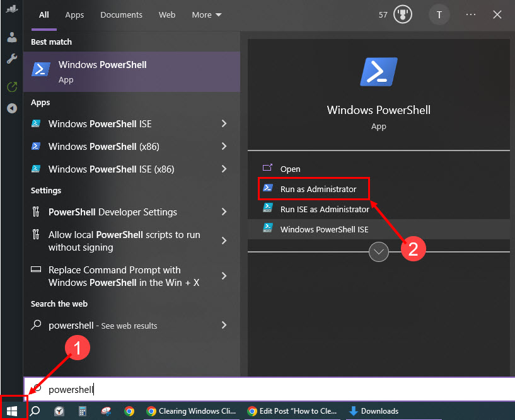Click the wrench icon in left sidebar
The height and width of the screenshot is (420, 515).
pos(11,59)
